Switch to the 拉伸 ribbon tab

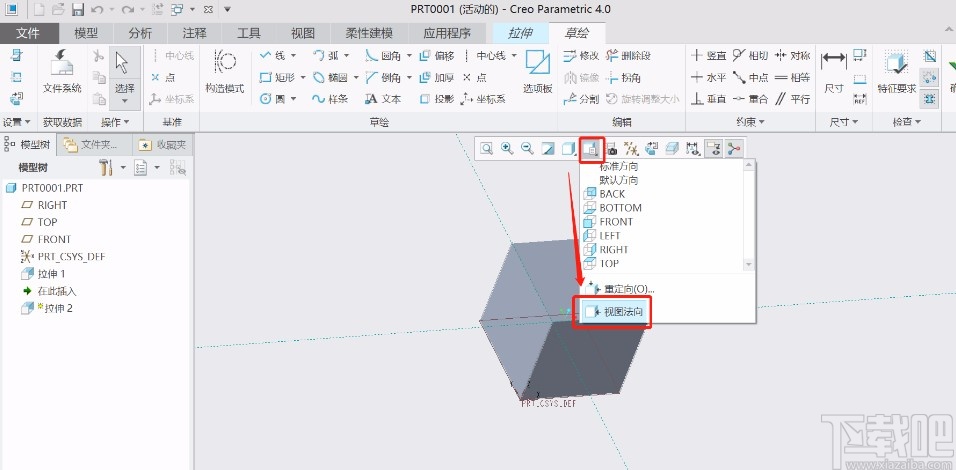[x=520, y=34]
